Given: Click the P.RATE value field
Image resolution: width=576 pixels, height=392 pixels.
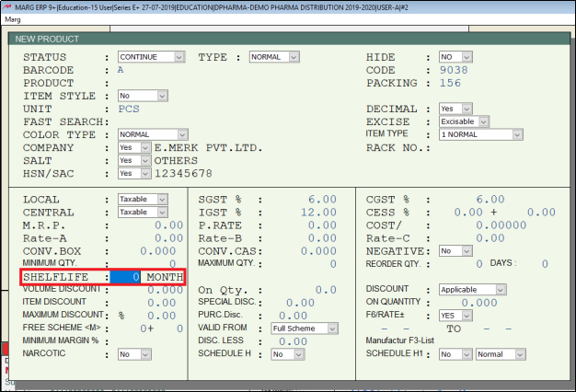Looking at the screenshot, I should (x=322, y=225).
